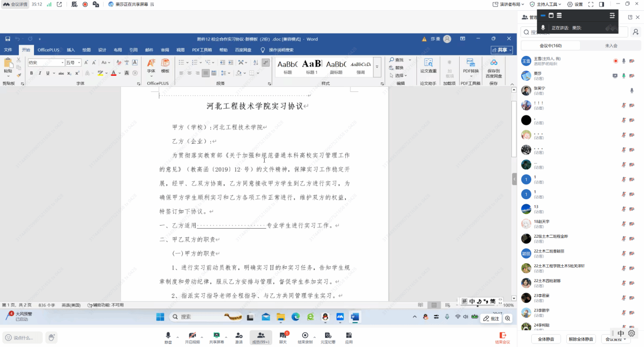The height and width of the screenshot is (347, 644).
Task: Toggle the 静音 microphone mute button
Action: pyautogui.click(x=168, y=335)
